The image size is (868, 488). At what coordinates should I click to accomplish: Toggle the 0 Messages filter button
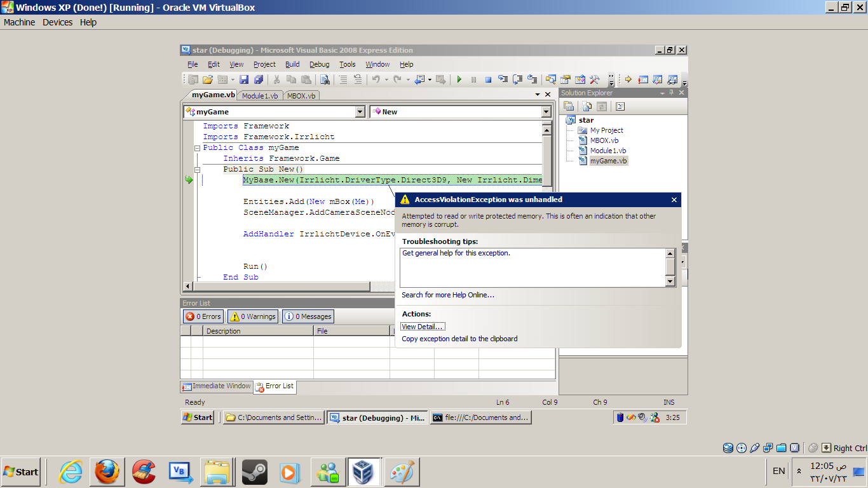click(308, 316)
